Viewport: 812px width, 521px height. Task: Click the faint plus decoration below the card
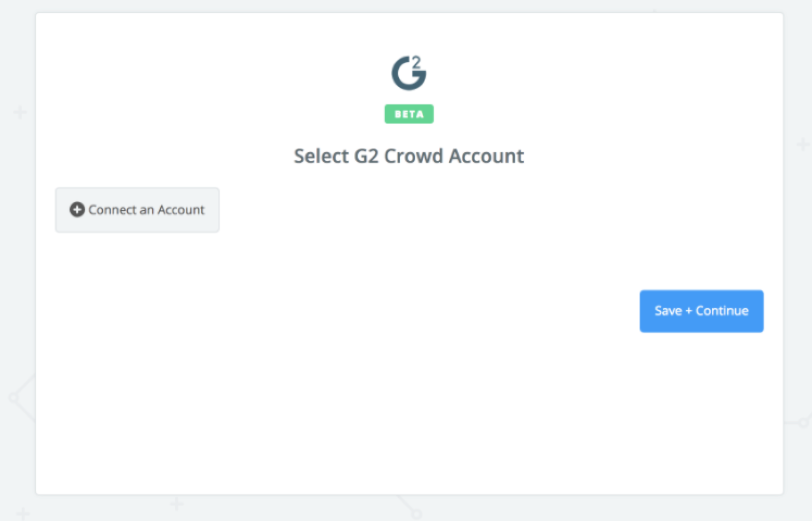pyautogui.click(x=177, y=504)
